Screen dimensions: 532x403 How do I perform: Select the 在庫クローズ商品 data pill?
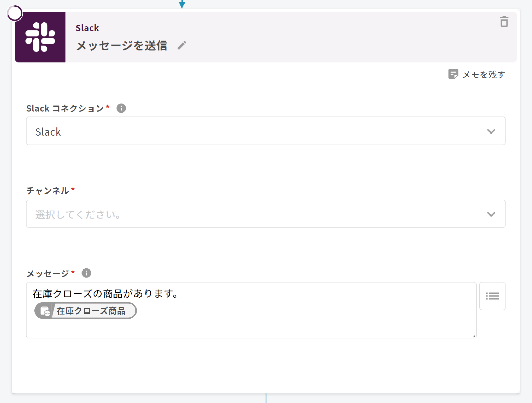(91, 311)
